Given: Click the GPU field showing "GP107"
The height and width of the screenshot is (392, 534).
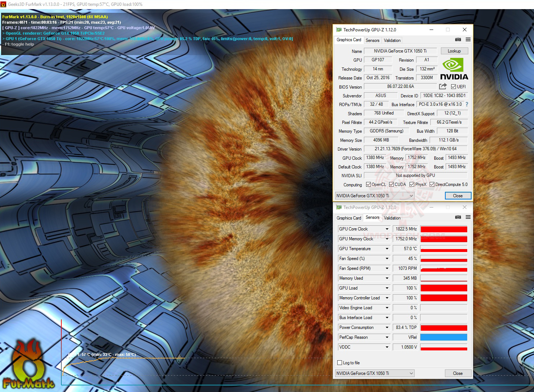Looking at the screenshot, I should point(378,60).
